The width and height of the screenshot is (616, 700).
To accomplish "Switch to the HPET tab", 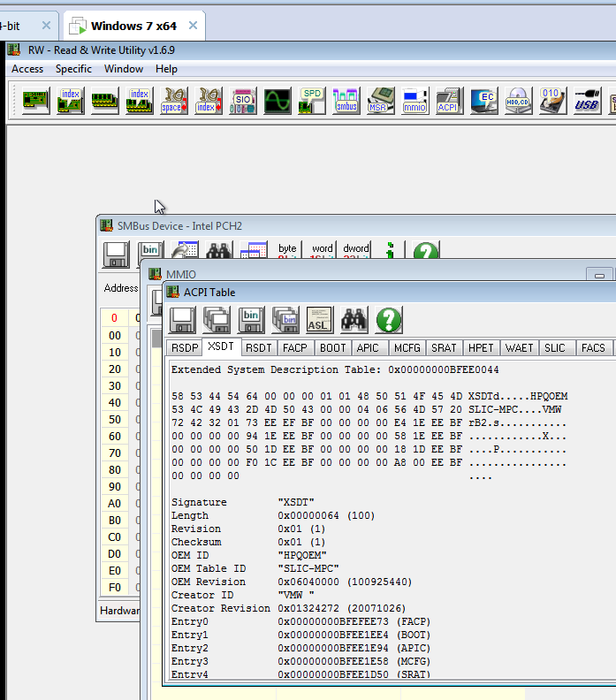I will pos(481,347).
